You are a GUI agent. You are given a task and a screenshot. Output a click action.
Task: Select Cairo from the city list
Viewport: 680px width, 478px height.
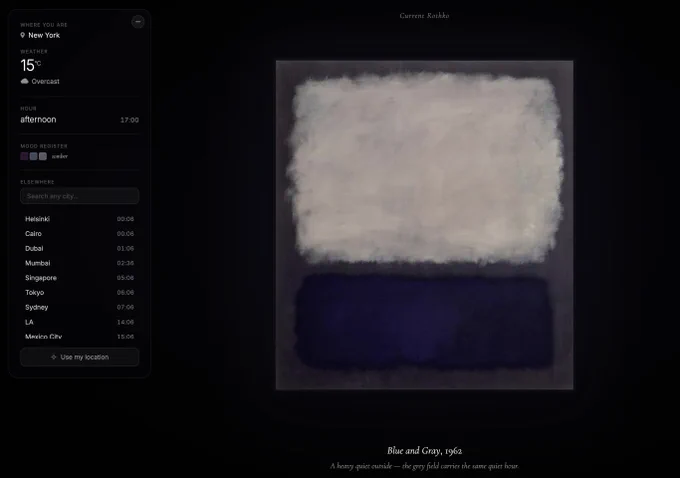(x=79, y=234)
